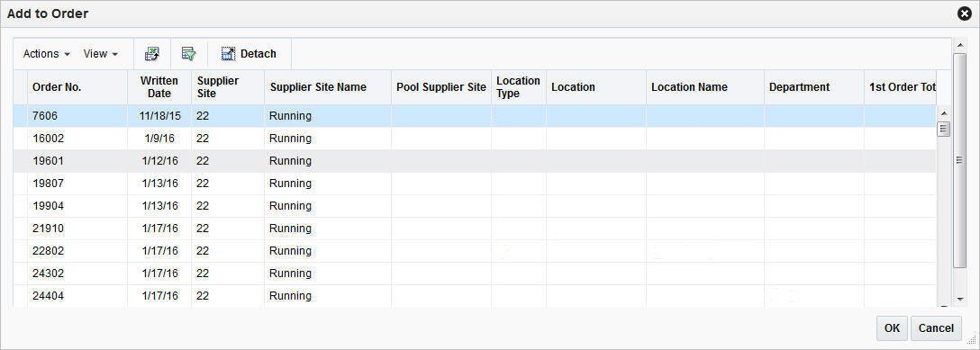Screen dimensions: 980x350
Task: Click the Export to Excel icon
Action: (x=152, y=54)
